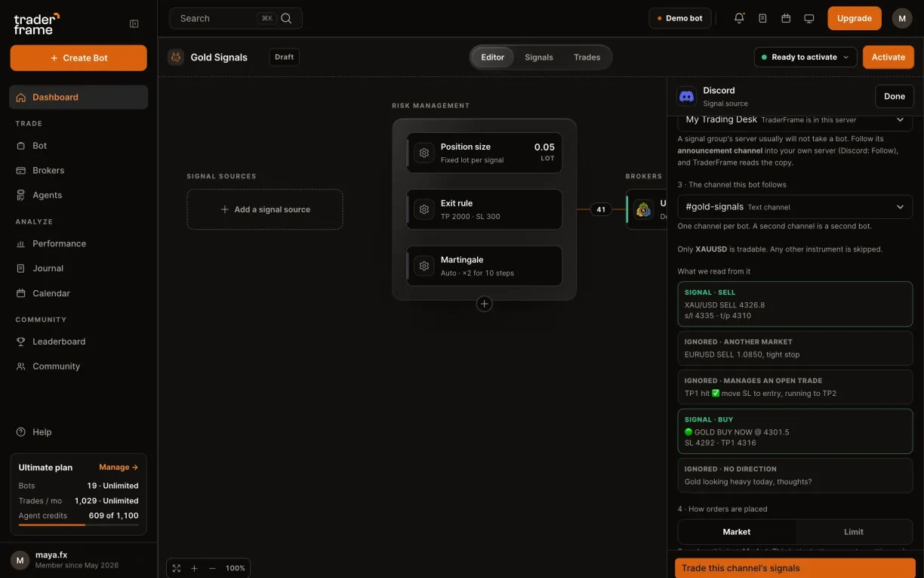Switch to the Editor view
Image resolution: width=924 pixels, height=578 pixels.
pyautogui.click(x=493, y=57)
